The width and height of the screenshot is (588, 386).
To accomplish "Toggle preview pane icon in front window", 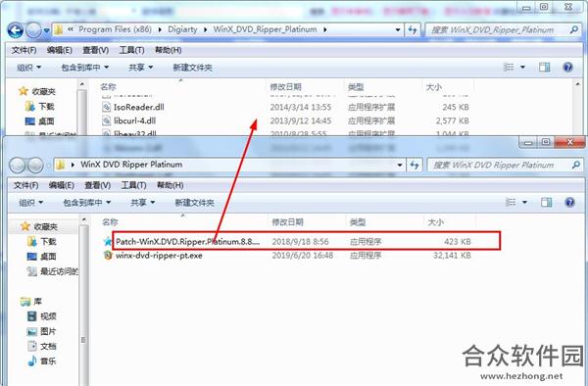I will [546, 203].
